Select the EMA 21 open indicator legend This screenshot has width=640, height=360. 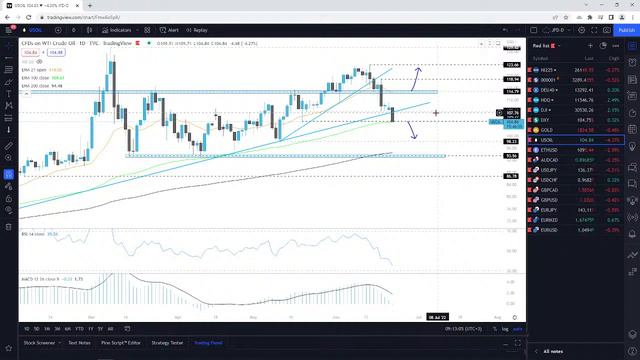42,70
